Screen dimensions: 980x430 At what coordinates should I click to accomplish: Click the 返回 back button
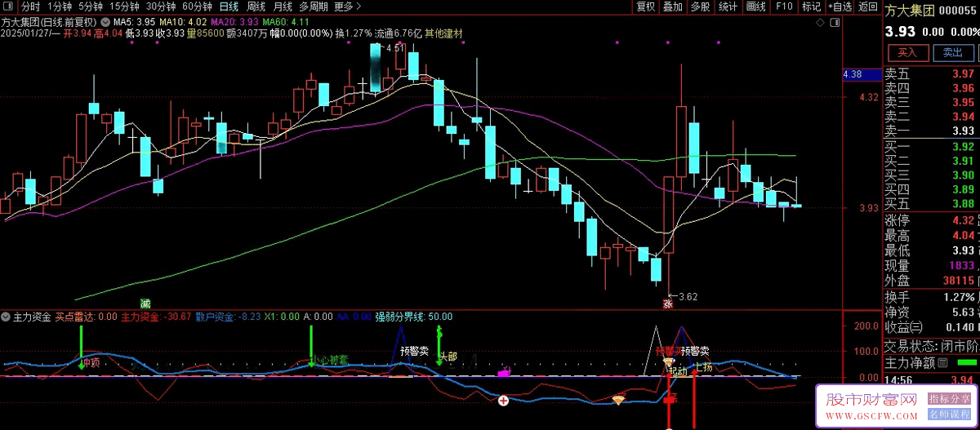(x=867, y=6)
